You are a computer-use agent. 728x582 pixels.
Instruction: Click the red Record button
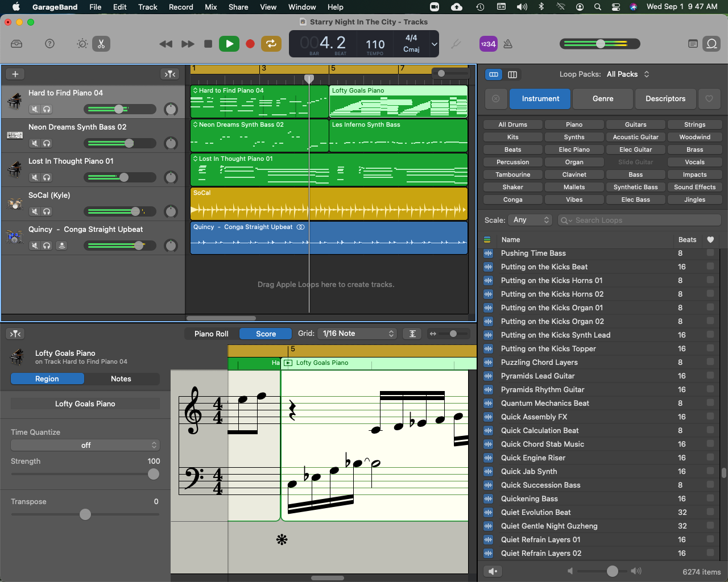250,44
